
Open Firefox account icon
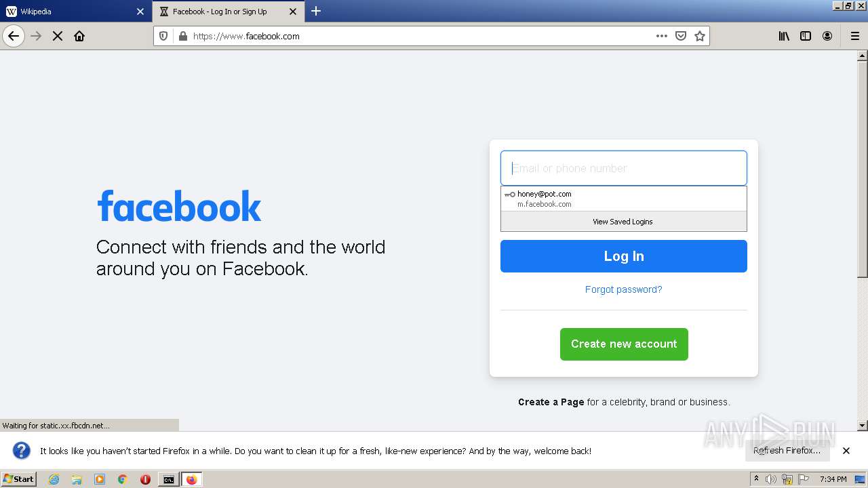(x=827, y=36)
